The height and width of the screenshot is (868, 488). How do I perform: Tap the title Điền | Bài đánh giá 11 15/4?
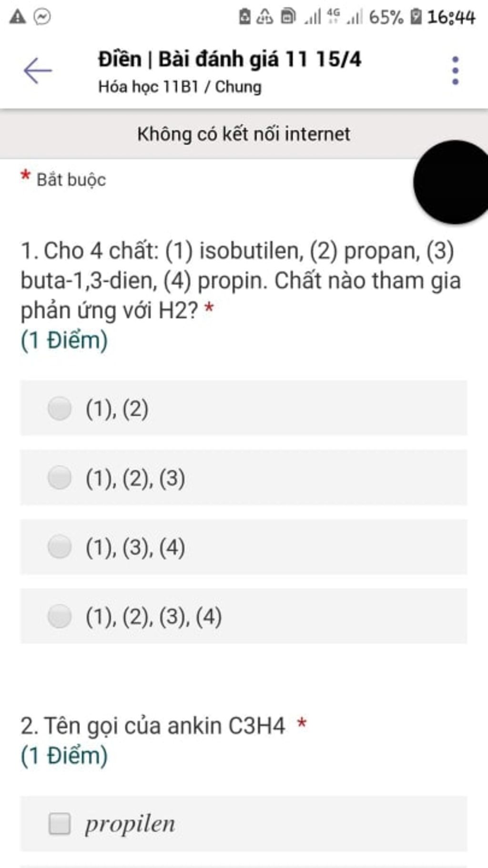pos(230,59)
